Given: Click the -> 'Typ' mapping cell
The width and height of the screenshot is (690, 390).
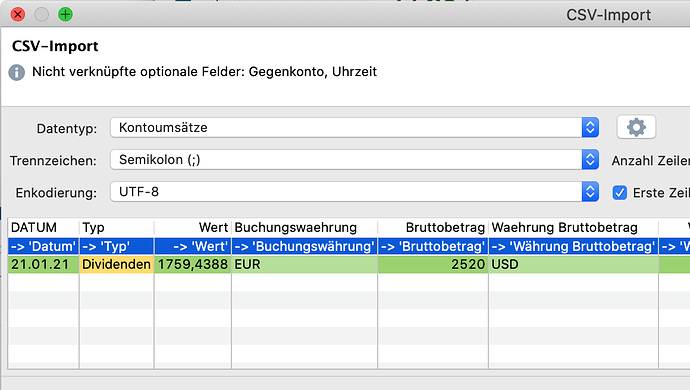Looking at the screenshot, I should [x=117, y=246].
